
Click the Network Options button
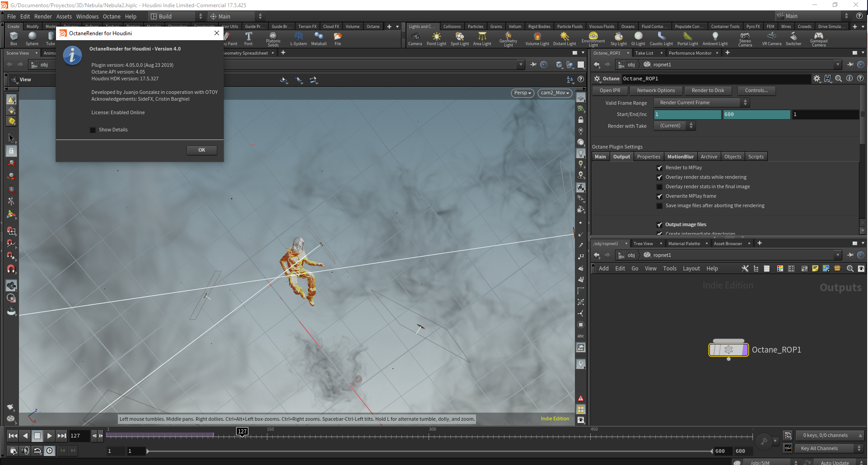[656, 91]
